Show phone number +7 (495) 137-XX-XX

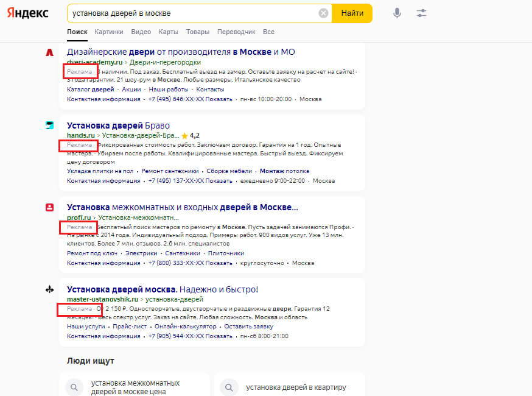pos(190,181)
